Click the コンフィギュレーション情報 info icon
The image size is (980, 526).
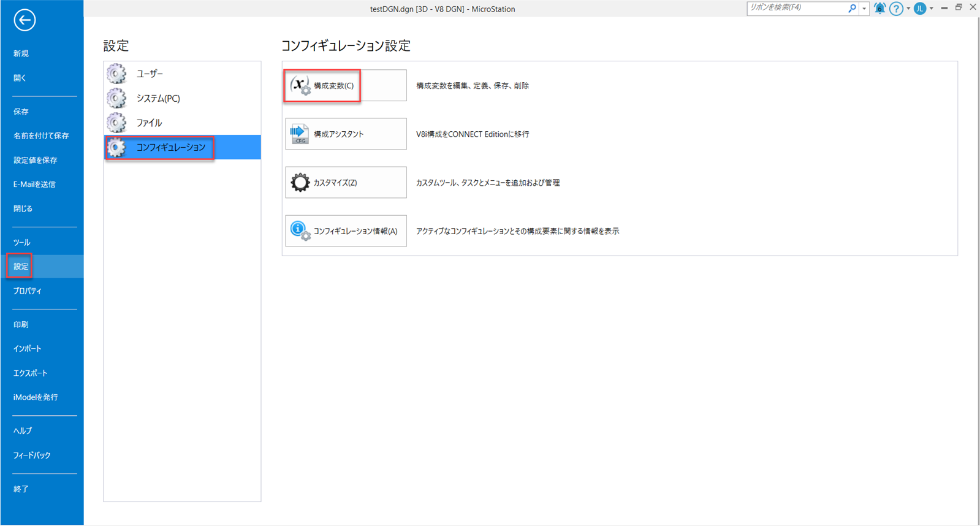[300, 231]
